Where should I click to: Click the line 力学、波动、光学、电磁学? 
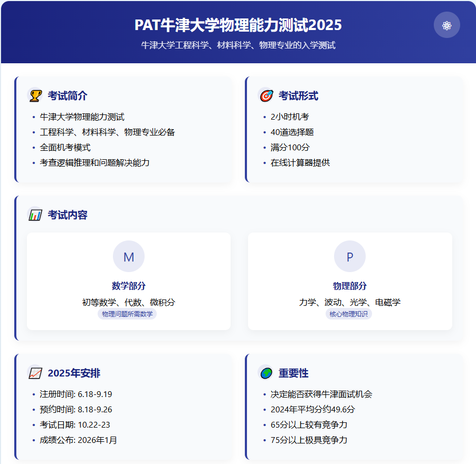click(350, 302)
